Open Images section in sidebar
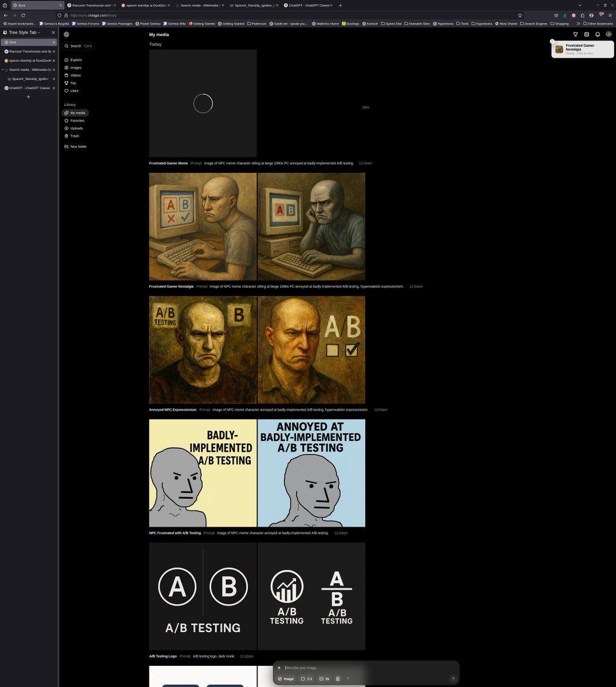The width and height of the screenshot is (616, 687). pyautogui.click(x=74, y=68)
